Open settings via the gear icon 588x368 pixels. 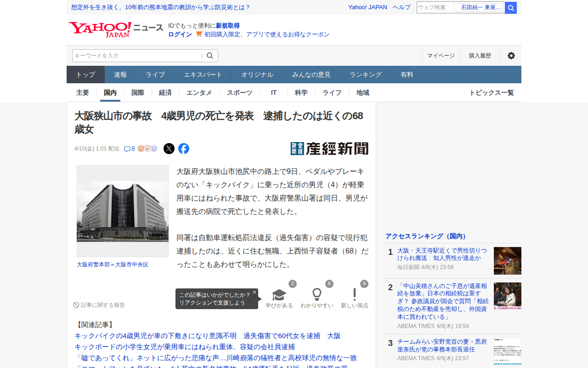click(x=511, y=56)
